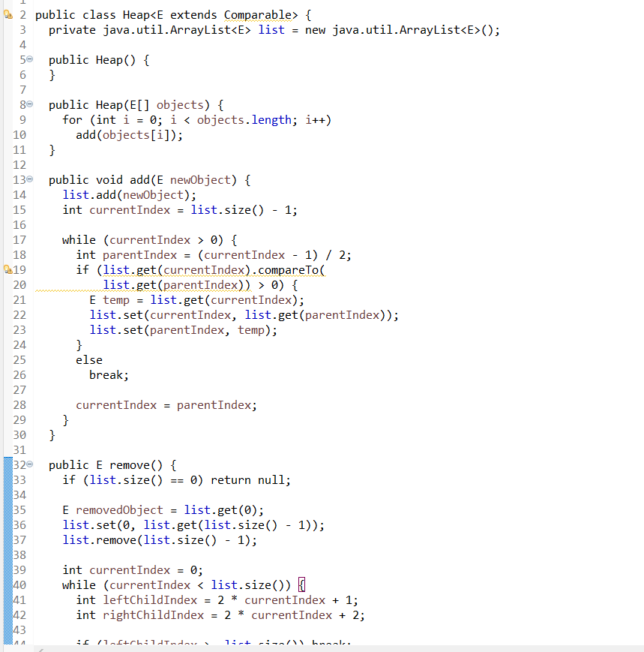
Task: Click the while keyword on line 17
Action: pos(79,239)
